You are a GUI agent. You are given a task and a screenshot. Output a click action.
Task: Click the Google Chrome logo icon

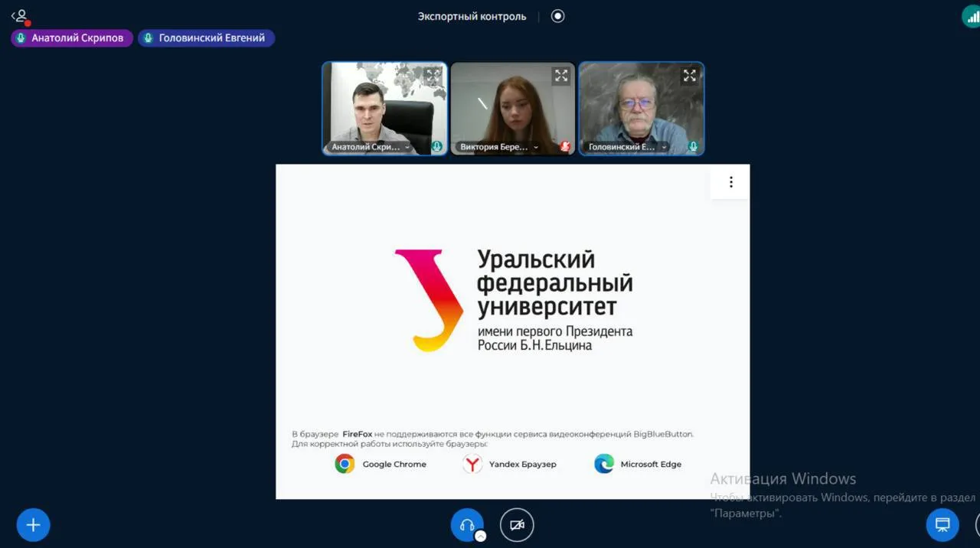(345, 464)
